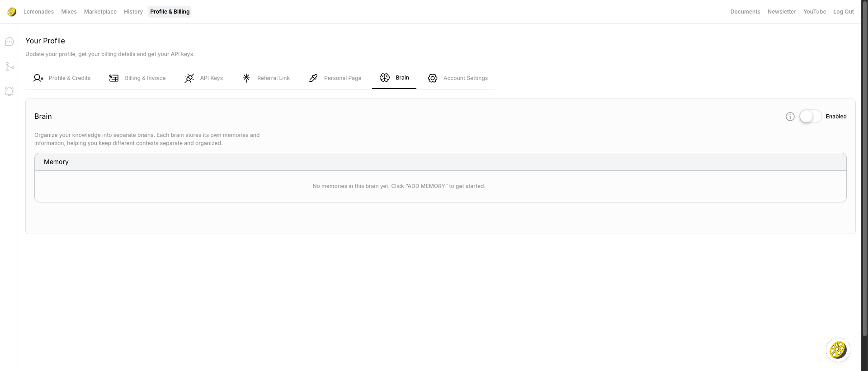
Task: Click the 'No memories in this brain yet' message
Action: coord(399,186)
